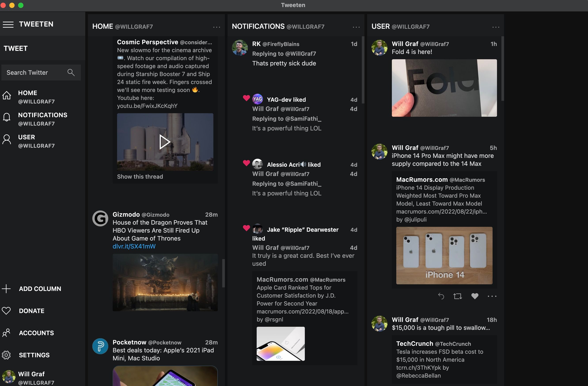This screenshot has height=386, width=588.
Task: Click Show this thread link
Action: pyautogui.click(x=140, y=177)
